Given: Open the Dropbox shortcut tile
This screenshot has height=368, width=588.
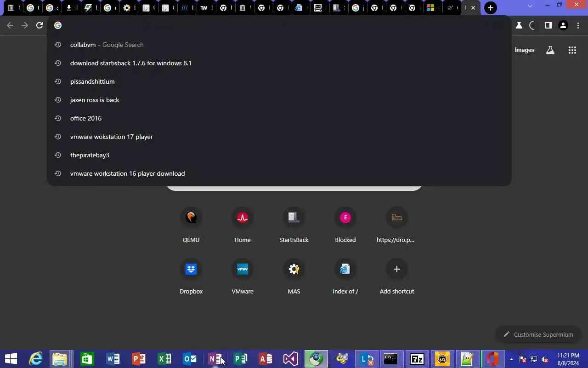Looking at the screenshot, I should click(x=191, y=276).
